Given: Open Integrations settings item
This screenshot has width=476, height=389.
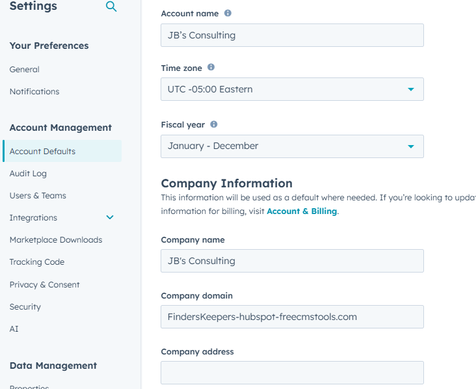Looking at the screenshot, I should click(x=33, y=218).
